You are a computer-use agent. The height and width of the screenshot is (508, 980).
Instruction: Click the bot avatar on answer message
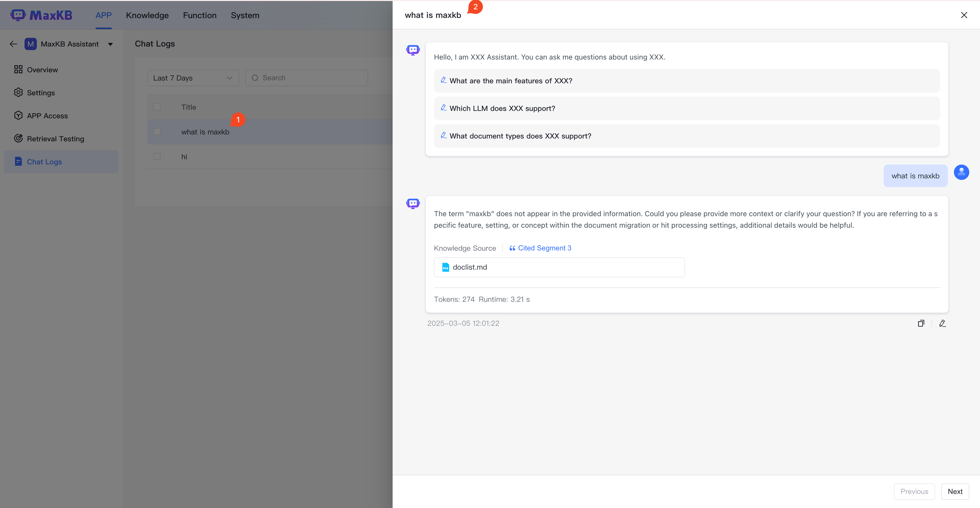413,203
